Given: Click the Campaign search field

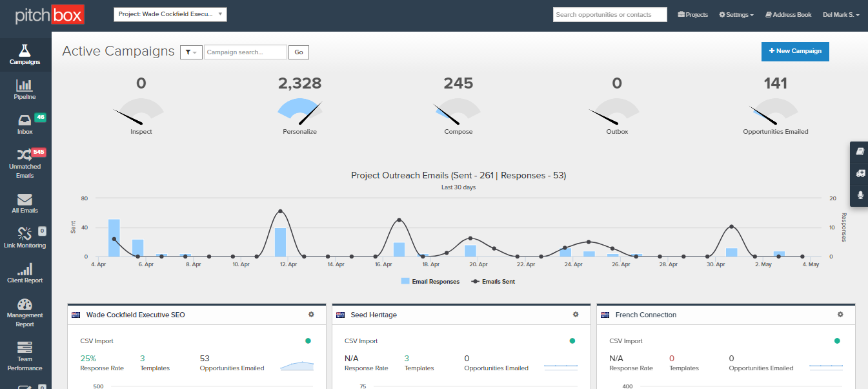Looking at the screenshot, I should [x=245, y=52].
